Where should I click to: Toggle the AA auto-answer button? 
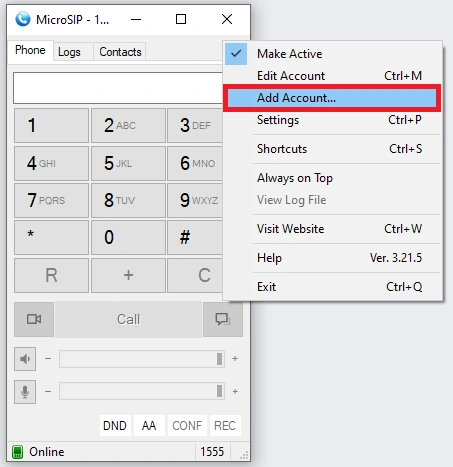149,426
